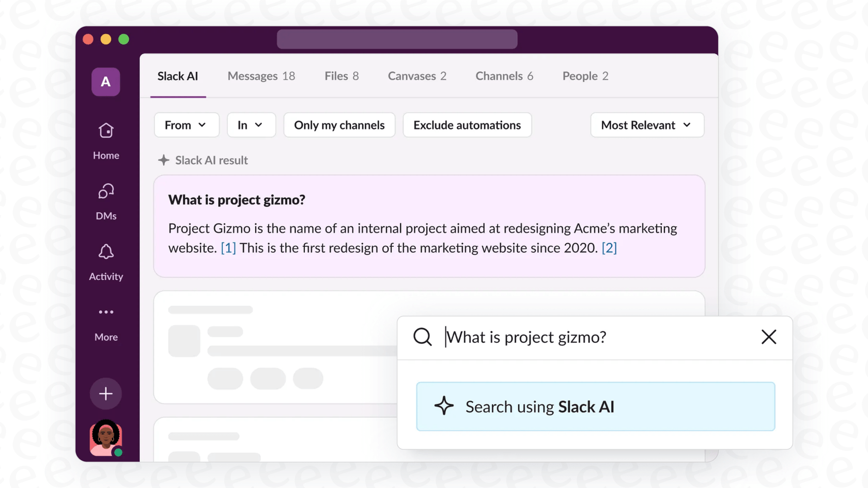Screen dimensions: 868x488
Task: Click Search using Slack AI
Action: pyautogui.click(x=595, y=406)
